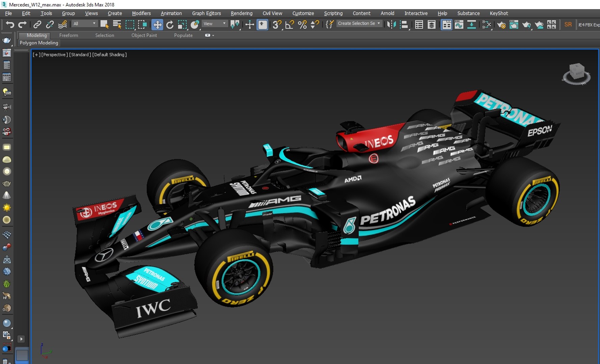The height and width of the screenshot is (364, 600).
Task: Click sidebar expand arrow play button
Action: click(x=21, y=339)
